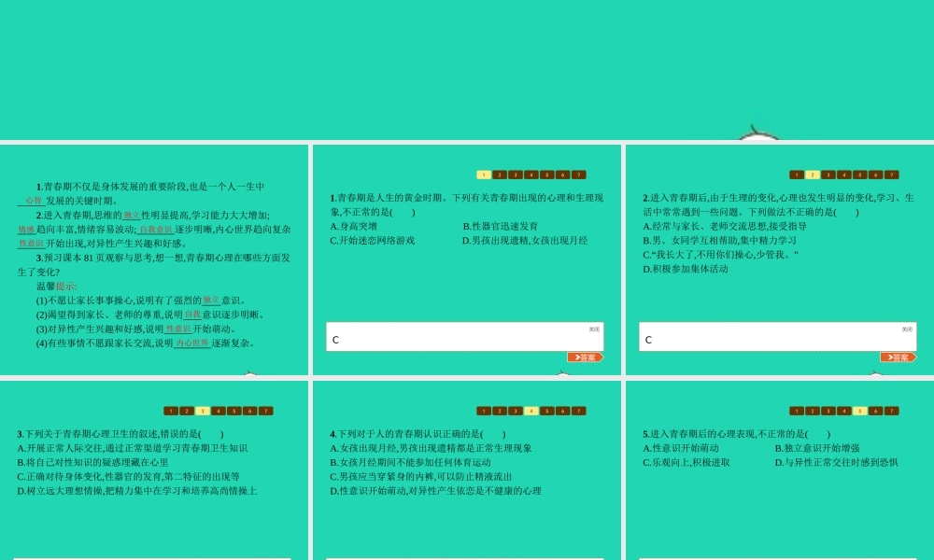Viewport: 934px width, 560px height.
Task: Select number tab 7 in question 1 slide
Action: point(578,175)
